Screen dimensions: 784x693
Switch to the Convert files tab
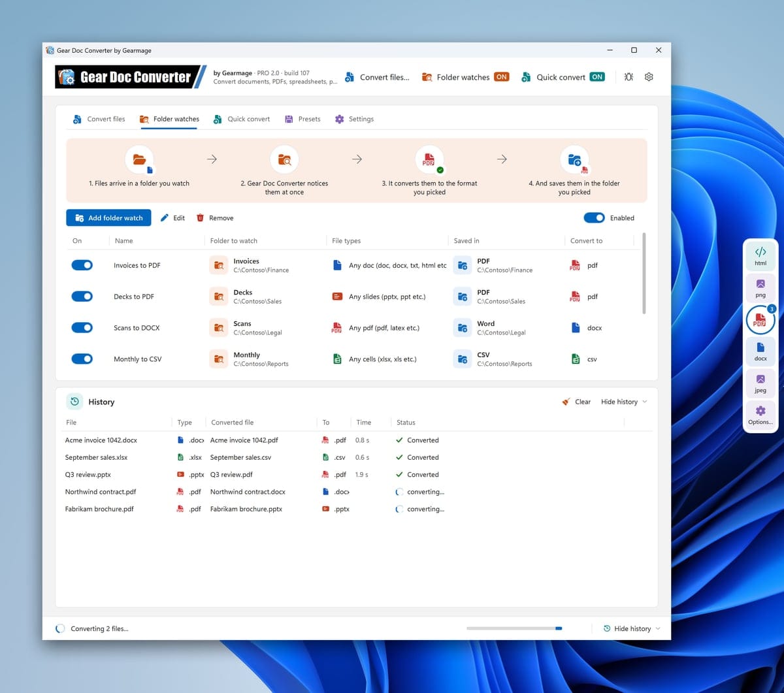pos(99,119)
